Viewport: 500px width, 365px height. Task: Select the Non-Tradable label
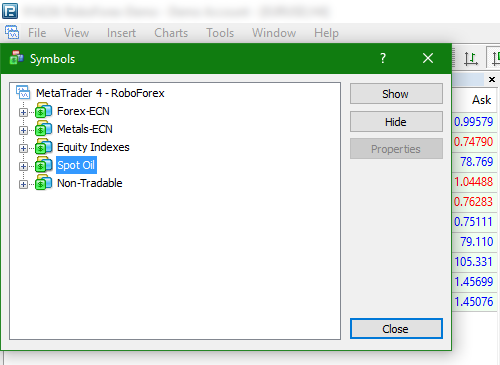click(90, 183)
